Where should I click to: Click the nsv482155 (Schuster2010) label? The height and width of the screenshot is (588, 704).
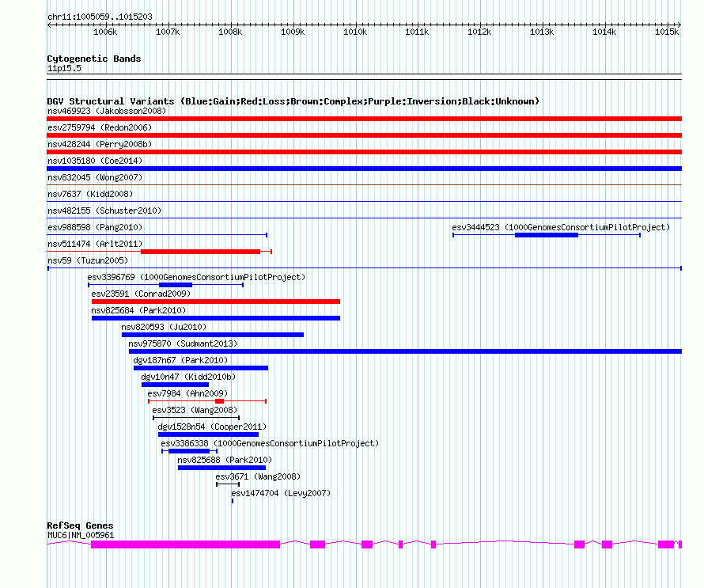104,211
